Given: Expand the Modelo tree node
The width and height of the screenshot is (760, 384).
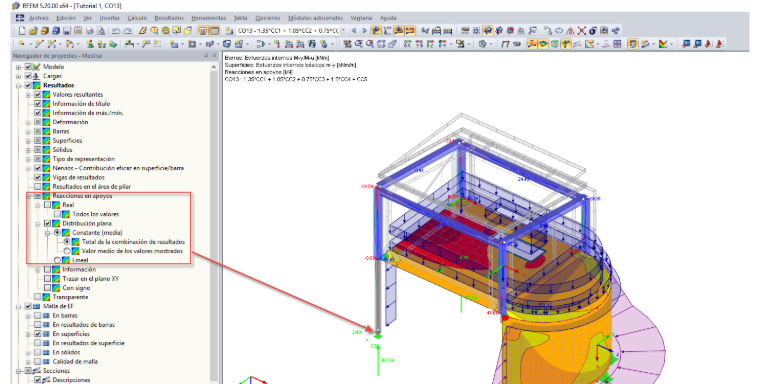Looking at the screenshot, I should click(x=18, y=67).
